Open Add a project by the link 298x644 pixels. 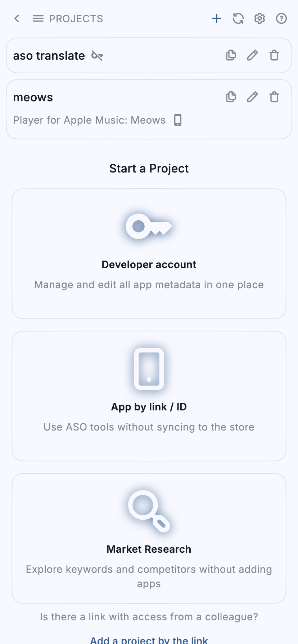pos(149,640)
